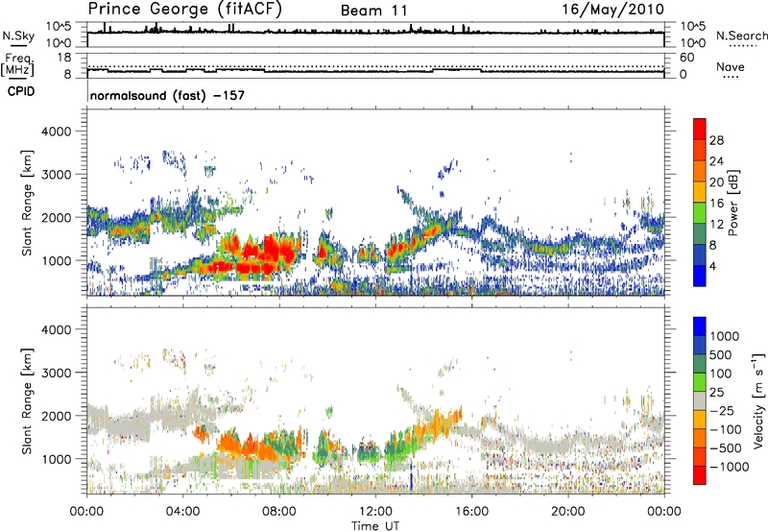Viewport: 768px width, 532px height.
Task: Click the 'N.Sky' legend label
Action: click(18, 36)
